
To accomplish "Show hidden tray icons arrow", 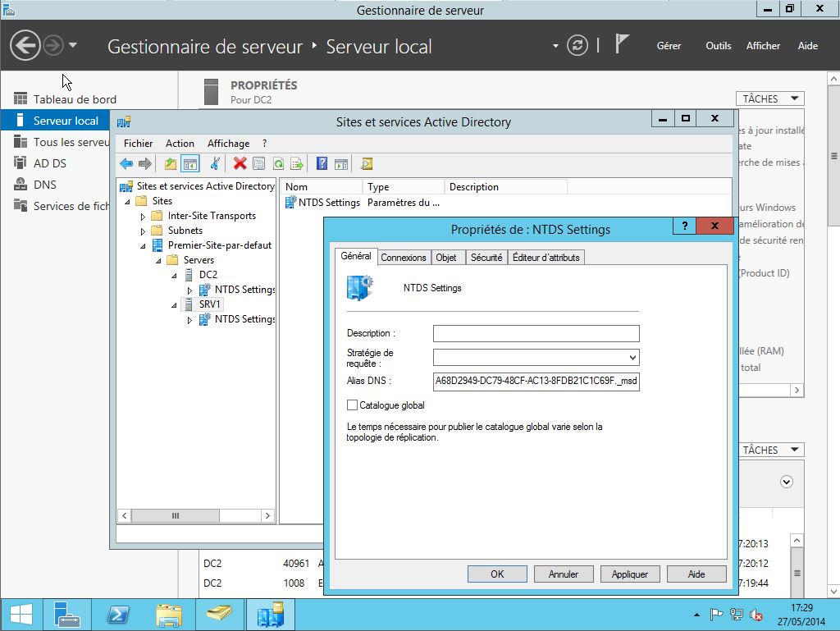I will (x=696, y=615).
